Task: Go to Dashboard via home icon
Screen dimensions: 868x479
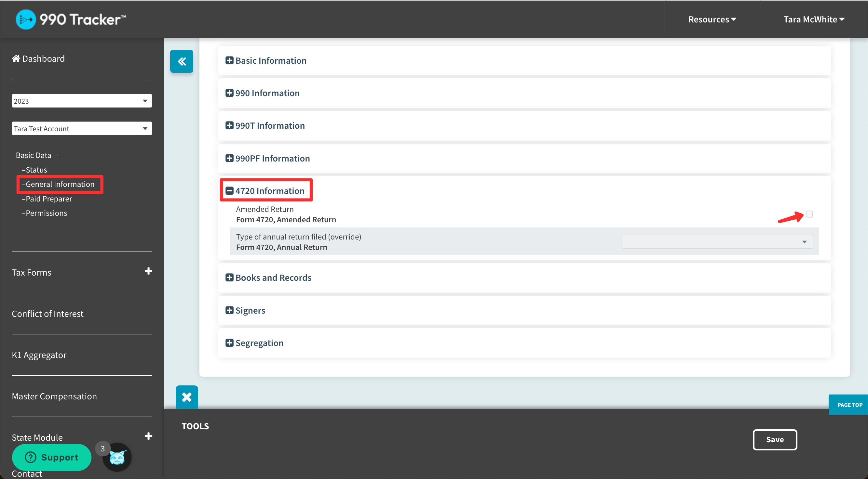Action: (x=16, y=58)
